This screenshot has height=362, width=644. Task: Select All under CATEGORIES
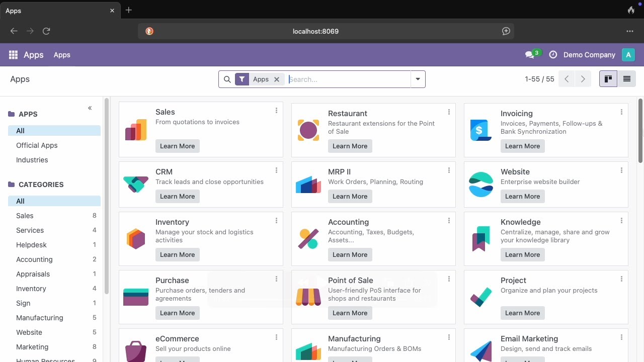tap(54, 201)
